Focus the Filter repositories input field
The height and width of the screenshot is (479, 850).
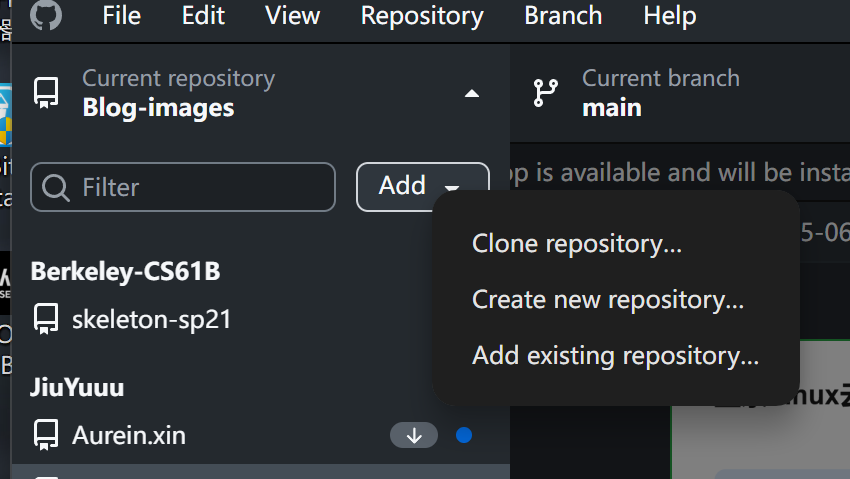pos(183,187)
